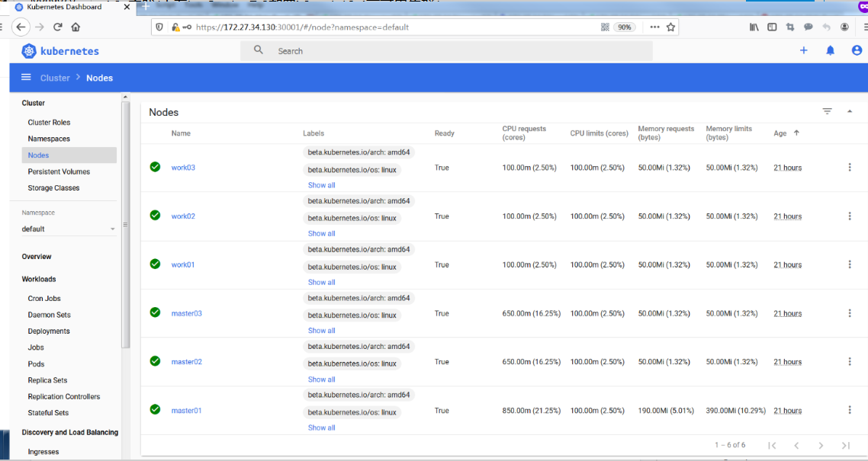Viewport: 868px width, 461px height.
Task: Click the browser Back arrow button
Action: 21,27
